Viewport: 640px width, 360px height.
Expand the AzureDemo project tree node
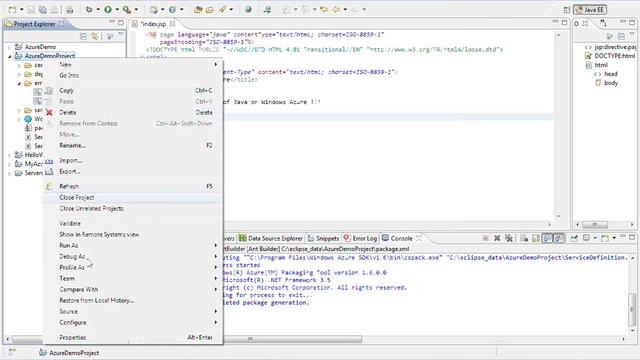tap(10, 47)
